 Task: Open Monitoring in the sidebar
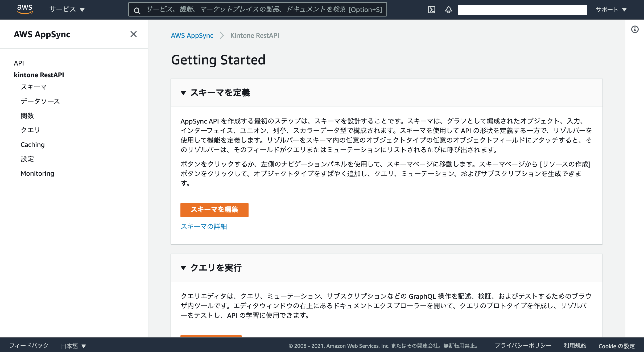pyautogui.click(x=37, y=173)
